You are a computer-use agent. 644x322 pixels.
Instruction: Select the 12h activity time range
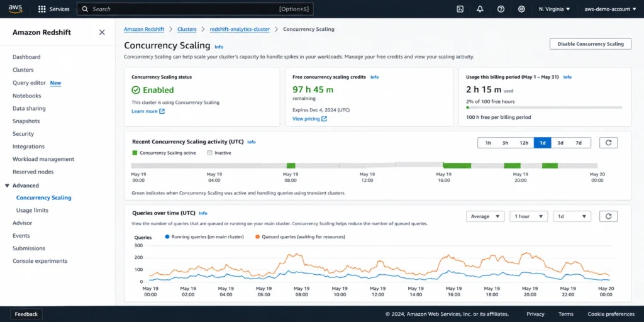[x=524, y=143]
